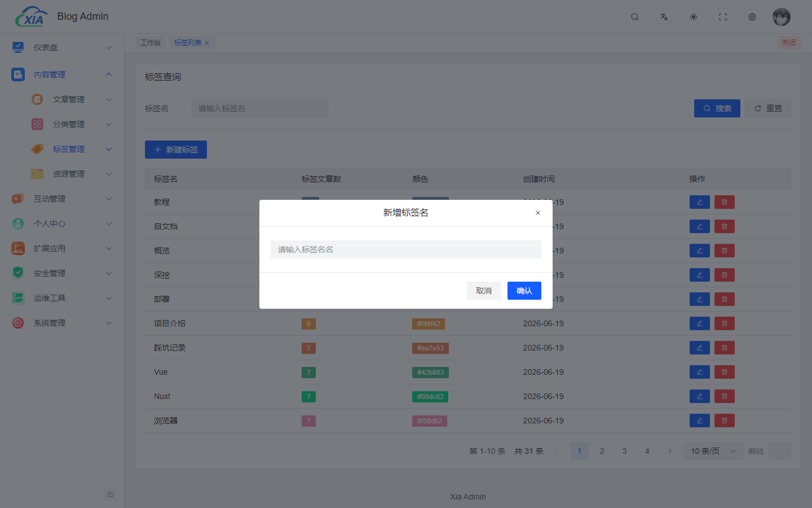Click the 运维工具 icon
The image size is (812, 508).
tap(18, 298)
